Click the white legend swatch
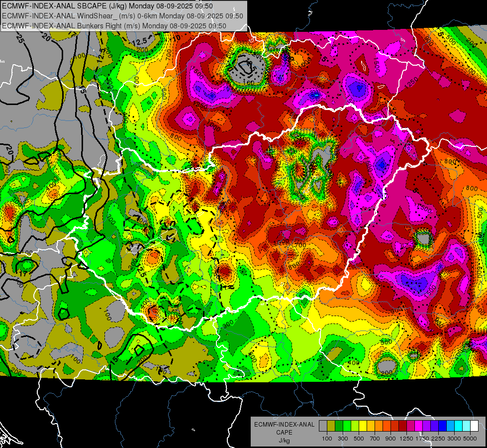The width and height of the screenshot is (487, 448). 475,426
